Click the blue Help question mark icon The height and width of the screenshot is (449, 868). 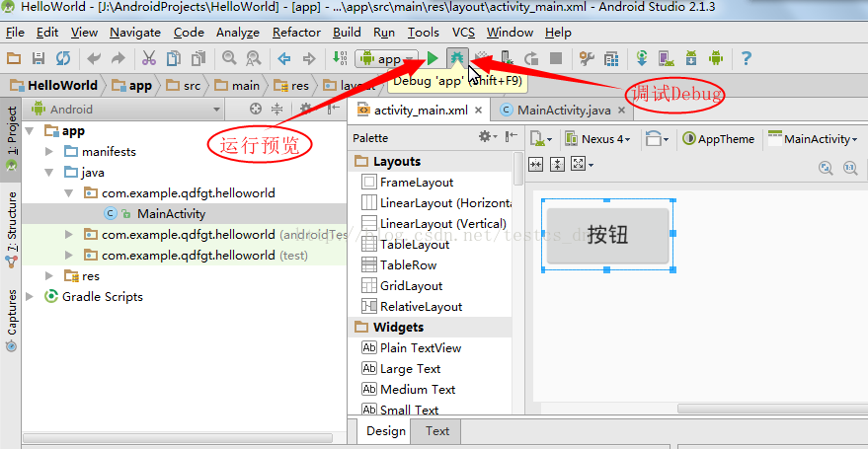point(747,58)
